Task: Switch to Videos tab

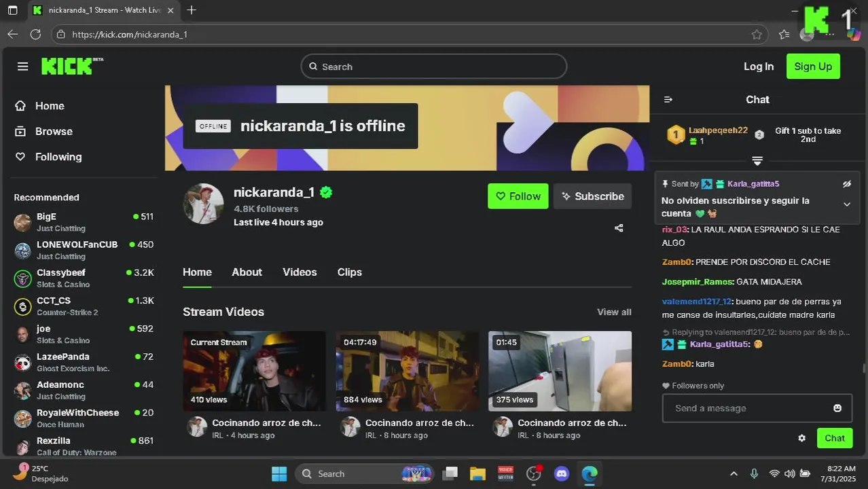Action: point(300,272)
